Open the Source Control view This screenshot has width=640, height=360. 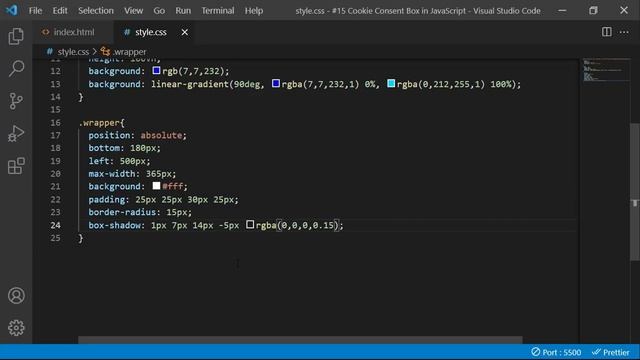[x=16, y=101]
